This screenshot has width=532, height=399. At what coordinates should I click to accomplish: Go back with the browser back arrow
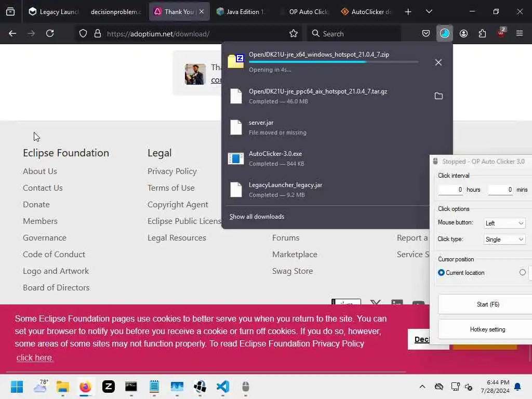click(x=12, y=34)
